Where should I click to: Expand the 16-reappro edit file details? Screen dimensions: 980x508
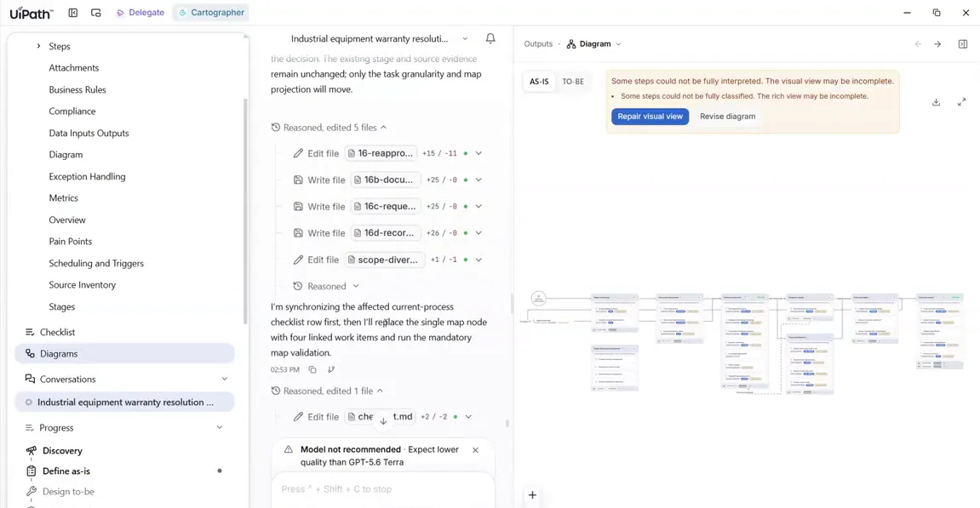click(479, 154)
